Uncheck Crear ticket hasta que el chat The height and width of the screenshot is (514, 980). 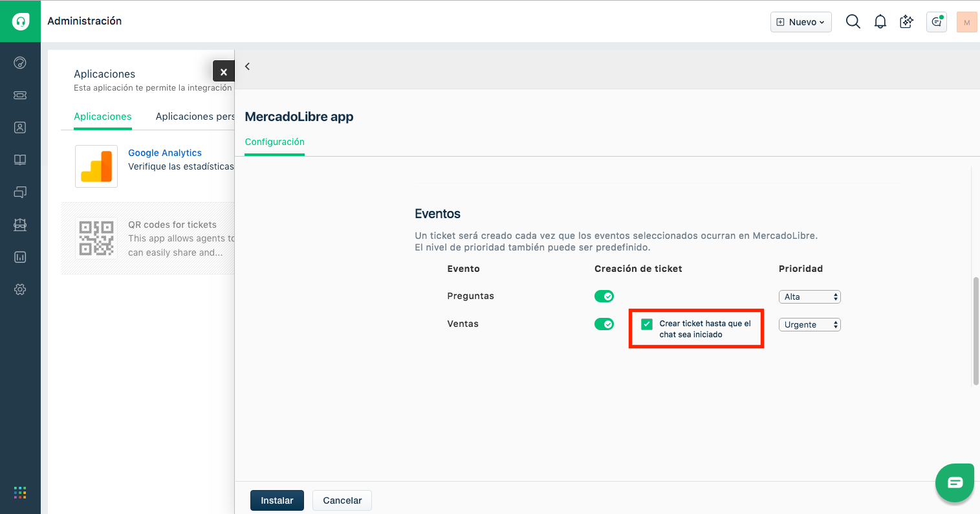[x=647, y=324]
